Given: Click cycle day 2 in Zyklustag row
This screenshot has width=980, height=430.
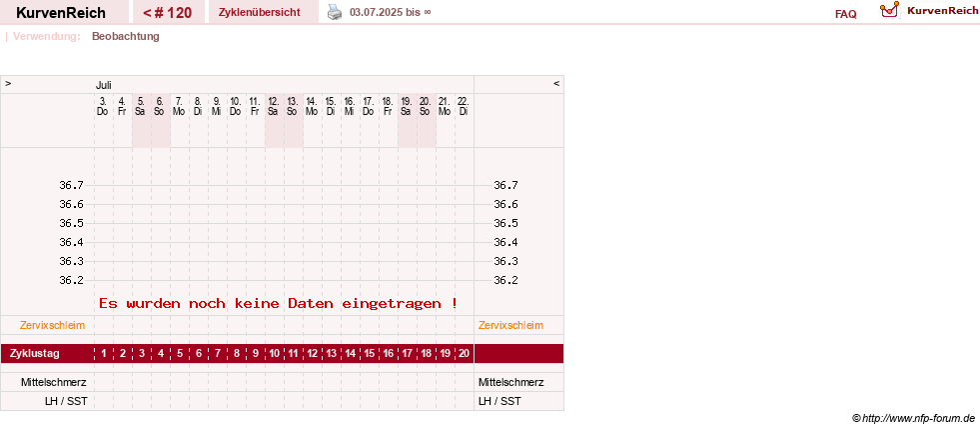Looking at the screenshot, I should (x=123, y=354).
